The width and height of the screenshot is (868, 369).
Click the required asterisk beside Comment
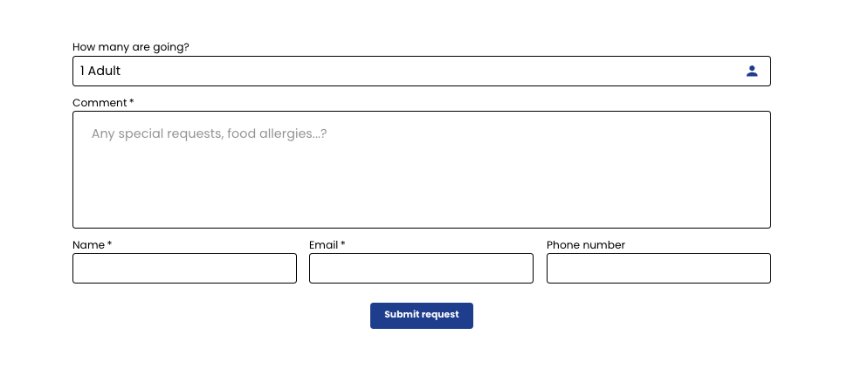(x=132, y=102)
